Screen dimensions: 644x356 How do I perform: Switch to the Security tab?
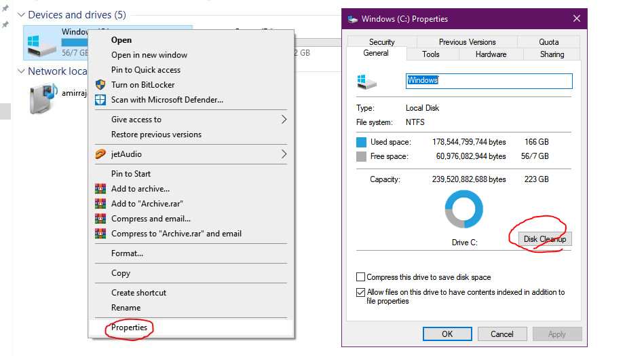coord(382,42)
